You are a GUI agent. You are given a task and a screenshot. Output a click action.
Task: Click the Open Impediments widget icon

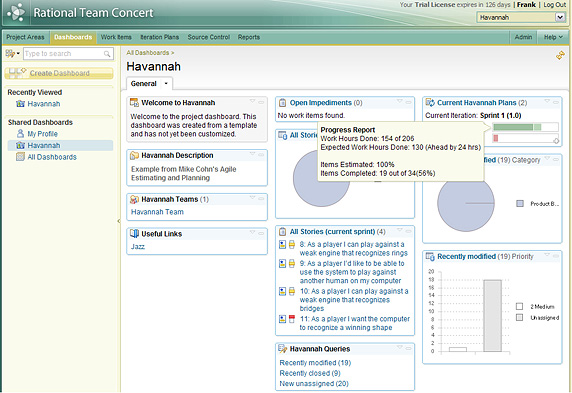[282, 103]
